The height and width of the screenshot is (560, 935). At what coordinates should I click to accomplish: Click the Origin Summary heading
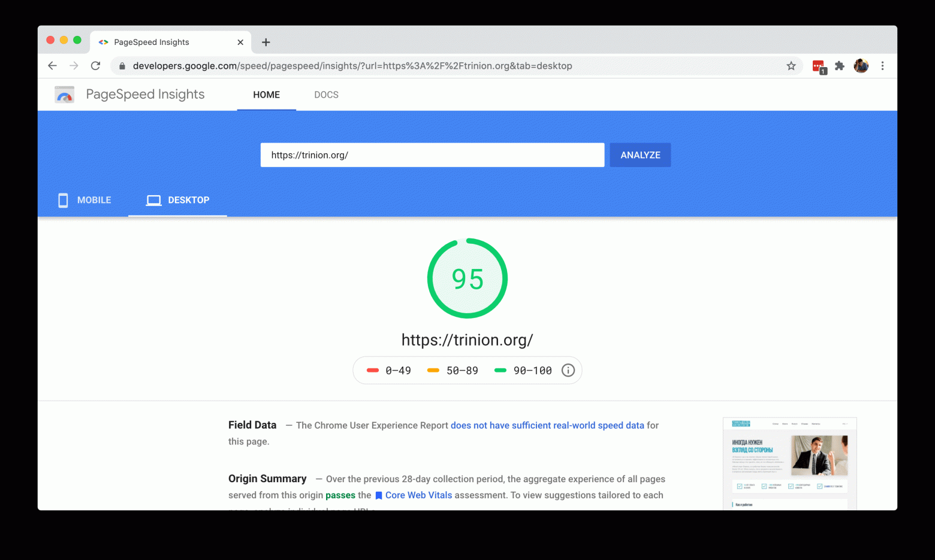point(267,479)
